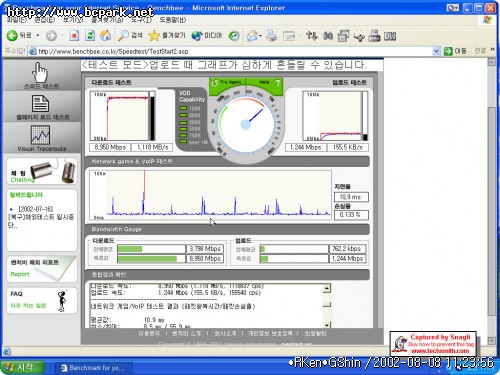Open History via the clock icon
The width and height of the screenshot is (500, 375).
234,35
